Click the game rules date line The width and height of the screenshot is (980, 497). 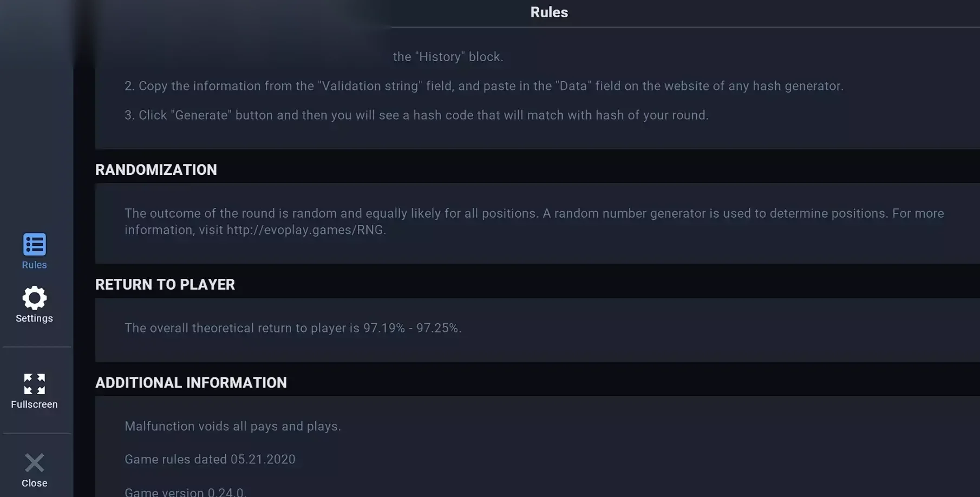[x=210, y=460]
